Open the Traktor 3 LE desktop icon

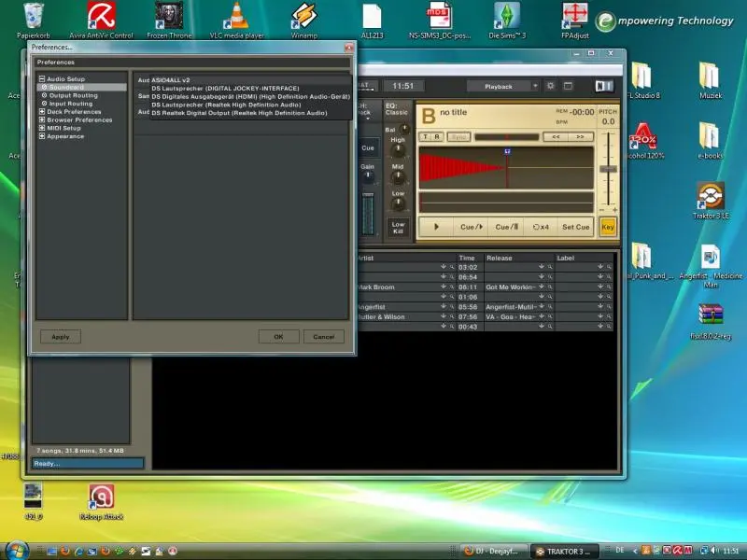tap(711, 196)
